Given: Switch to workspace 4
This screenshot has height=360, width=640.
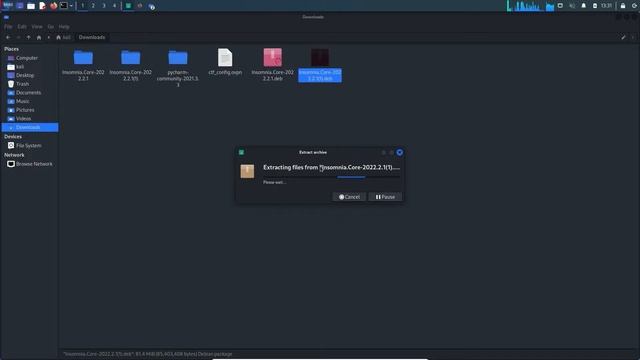Looking at the screenshot, I should [114, 6].
